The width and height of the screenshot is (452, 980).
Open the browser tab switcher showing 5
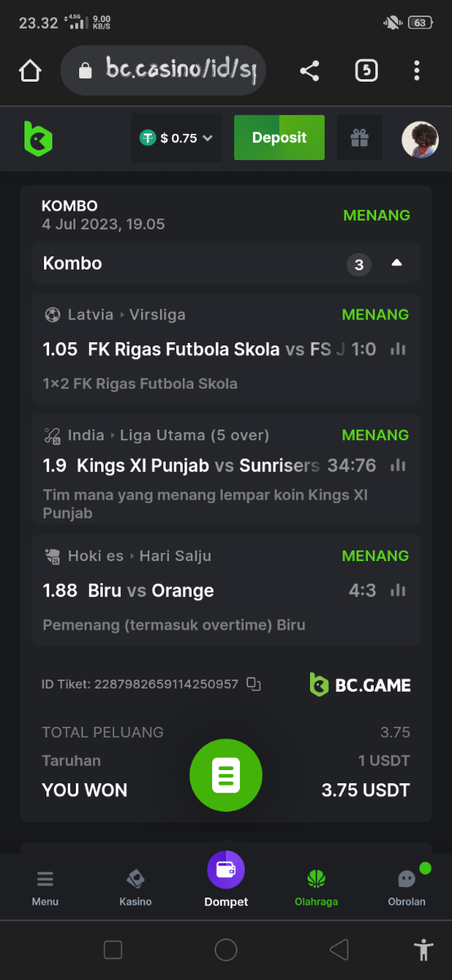(366, 71)
